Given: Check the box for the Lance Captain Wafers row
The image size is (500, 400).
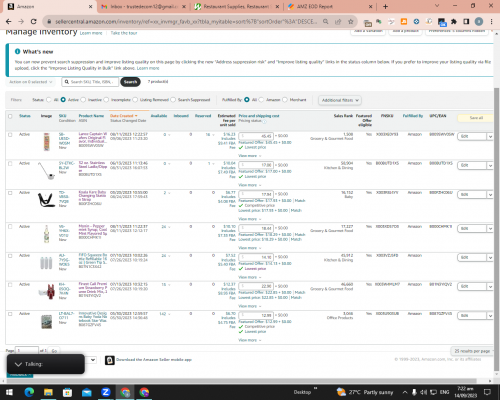Looking at the screenshot, I should click(10, 135).
